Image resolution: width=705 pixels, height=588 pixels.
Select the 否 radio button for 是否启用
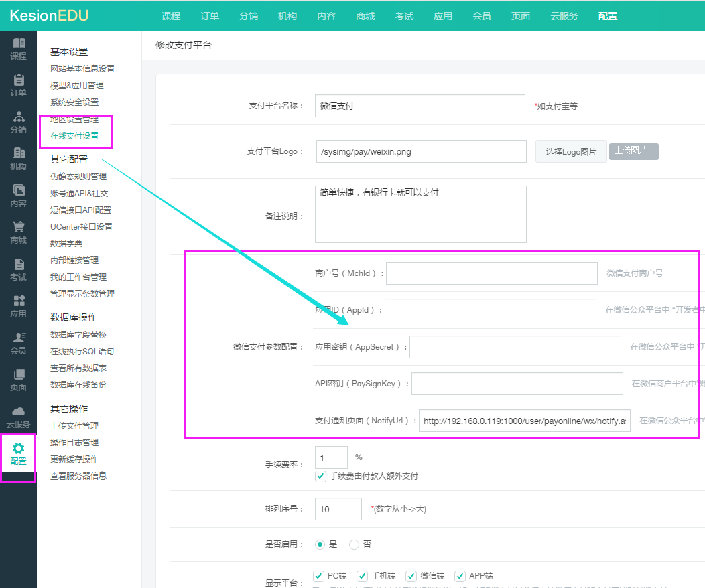pyautogui.click(x=354, y=544)
